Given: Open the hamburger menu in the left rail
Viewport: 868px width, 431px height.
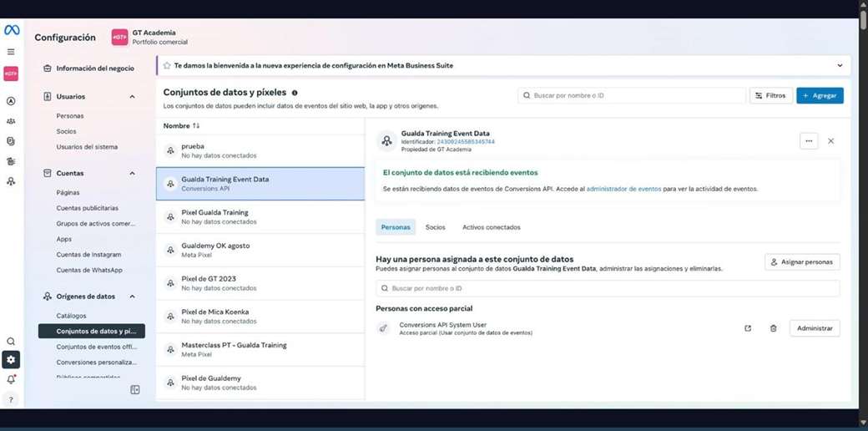Looking at the screenshot, I should pos(11,52).
